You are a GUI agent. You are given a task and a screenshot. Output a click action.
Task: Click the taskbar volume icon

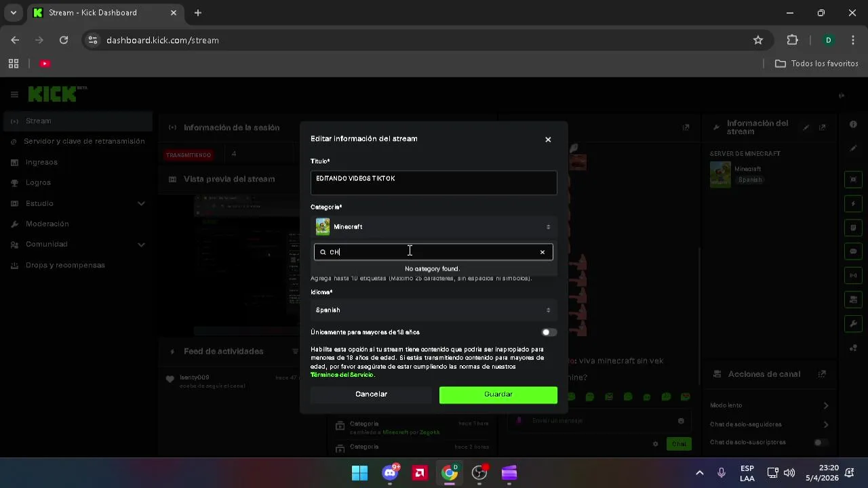tap(789, 472)
